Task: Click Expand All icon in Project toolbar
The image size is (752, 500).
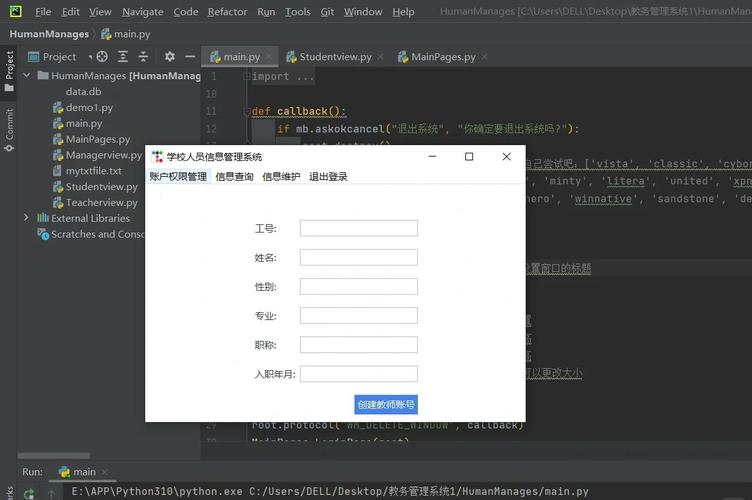Action: 123,57
